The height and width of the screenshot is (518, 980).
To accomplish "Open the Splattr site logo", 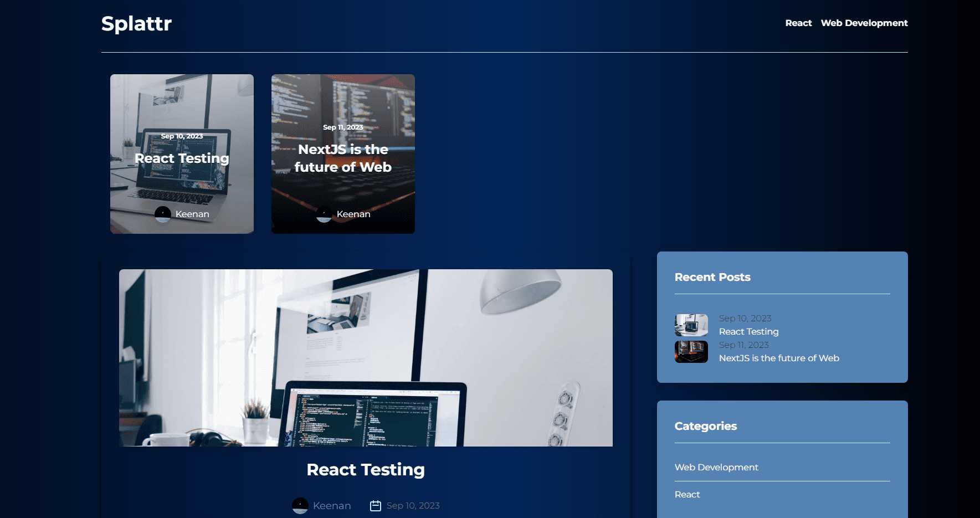I will tap(136, 23).
